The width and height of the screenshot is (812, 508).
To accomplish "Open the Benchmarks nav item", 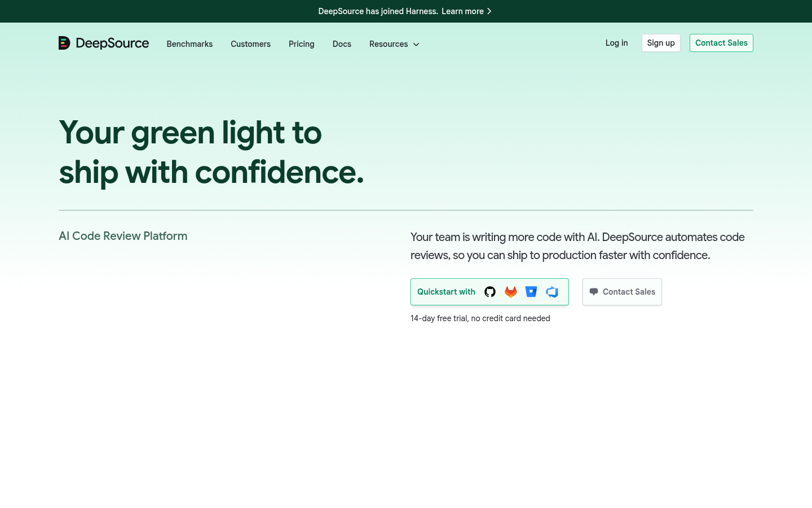I will (189, 44).
